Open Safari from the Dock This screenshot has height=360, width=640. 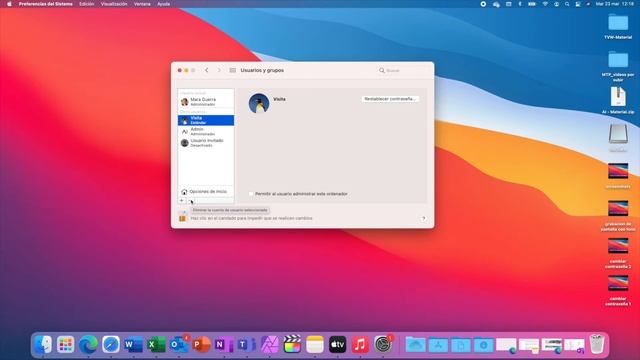coord(111,345)
